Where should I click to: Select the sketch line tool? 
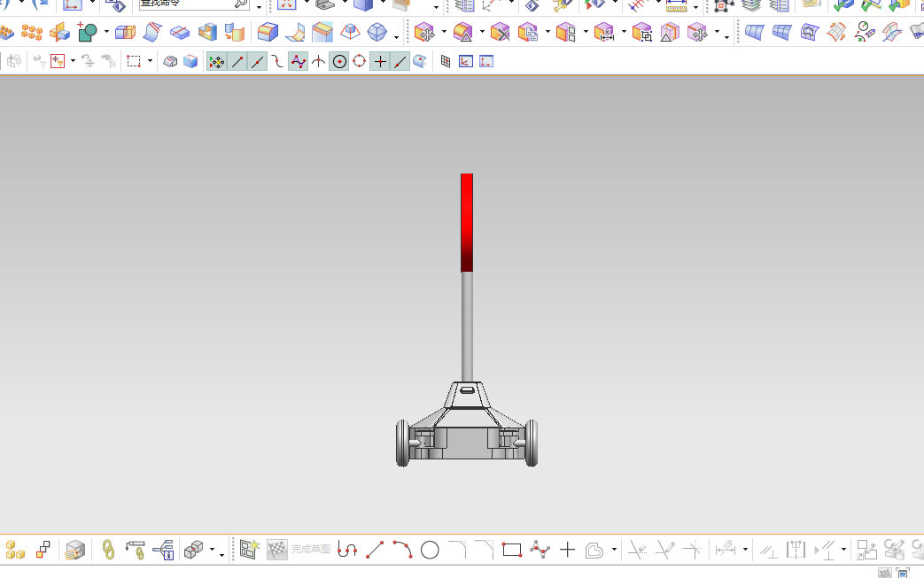tap(375, 550)
